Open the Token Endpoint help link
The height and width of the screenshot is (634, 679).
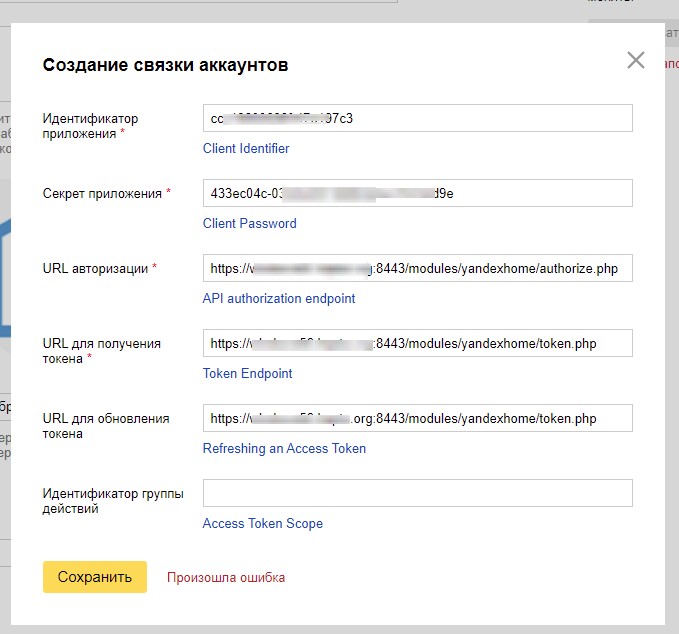[x=247, y=373]
